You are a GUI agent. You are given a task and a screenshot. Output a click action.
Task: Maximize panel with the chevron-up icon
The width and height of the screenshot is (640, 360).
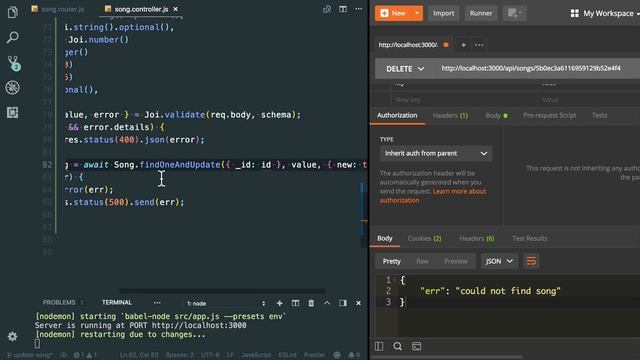(x=327, y=303)
